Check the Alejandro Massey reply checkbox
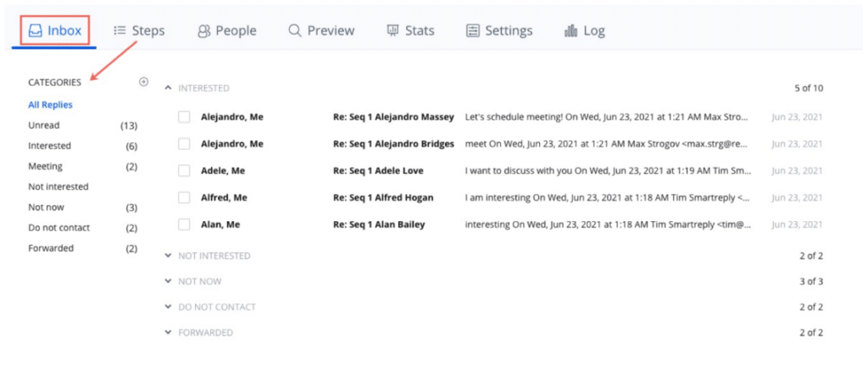 point(184,117)
